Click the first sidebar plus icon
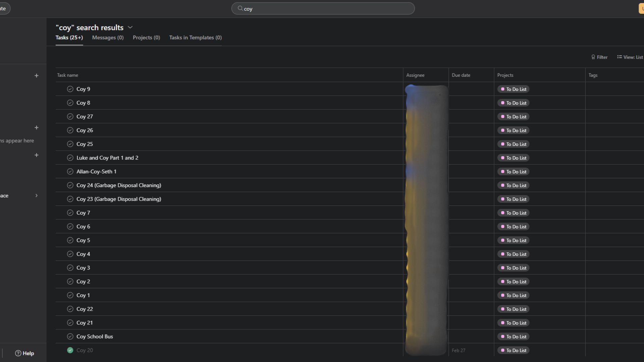This screenshot has width=644, height=362. (37, 76)
